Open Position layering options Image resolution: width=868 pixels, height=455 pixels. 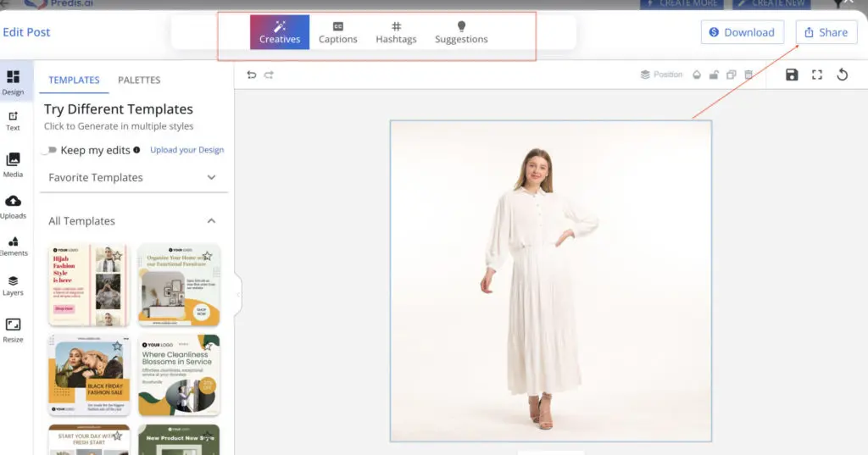pos(661,75)
